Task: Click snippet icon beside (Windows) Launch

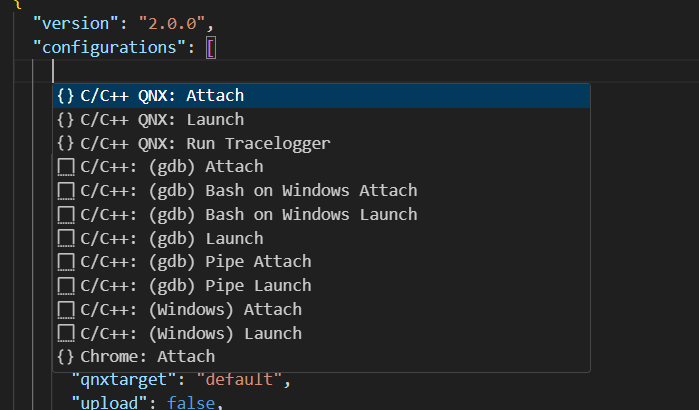Action: tap(66, 334)
